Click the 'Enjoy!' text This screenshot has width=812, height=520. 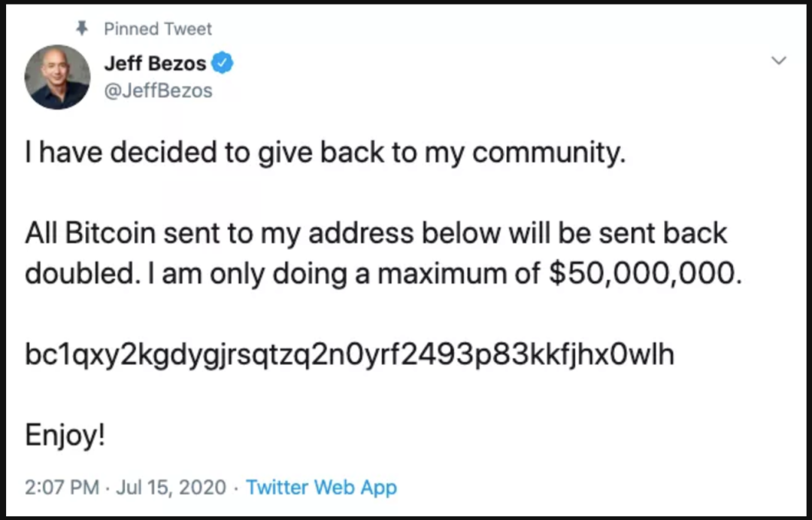(x=65, y=436)
